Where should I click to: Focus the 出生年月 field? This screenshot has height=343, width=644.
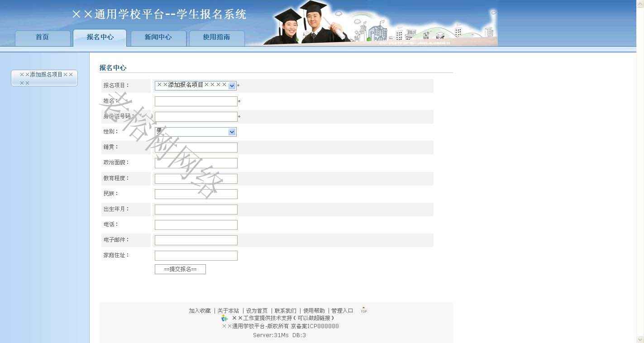196,210
